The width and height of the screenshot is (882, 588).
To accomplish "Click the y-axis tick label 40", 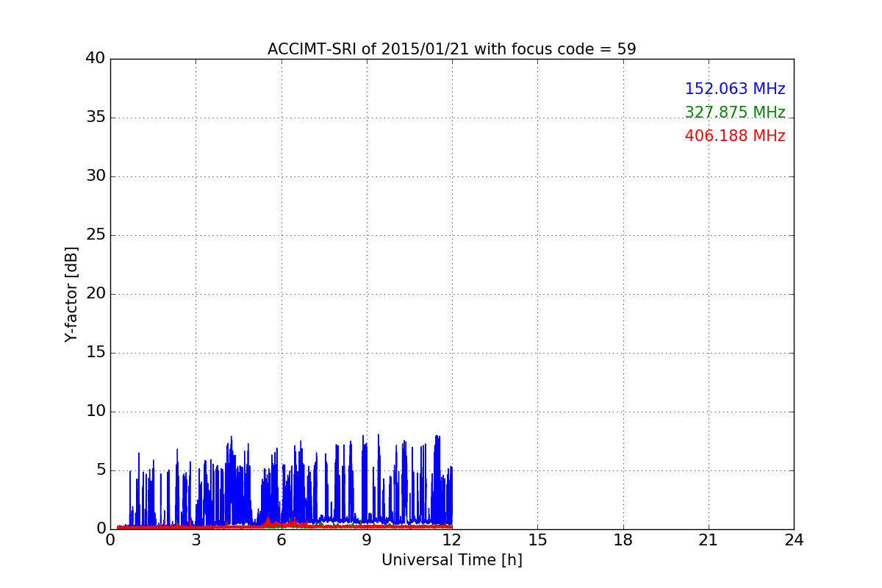I will 96,59.
